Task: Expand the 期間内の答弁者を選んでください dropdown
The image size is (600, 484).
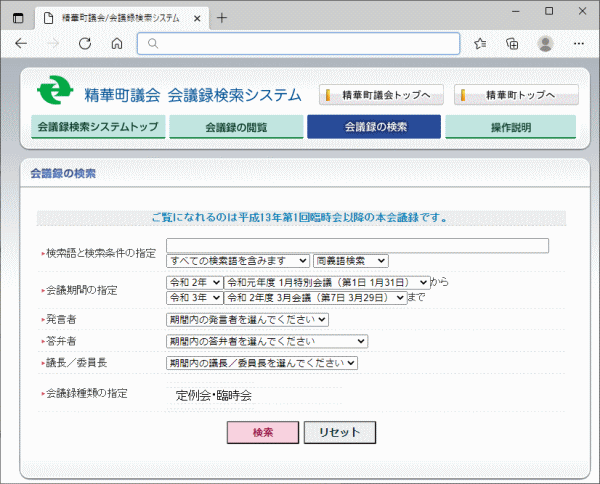Action: click(267, 341)
